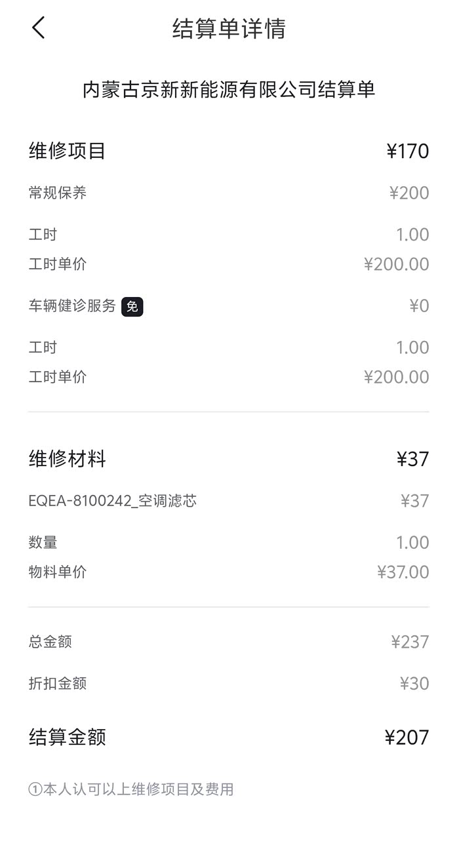Select the EQEA-8100242 空调滤芯 item
459x868 pixels.
point(113,501)
